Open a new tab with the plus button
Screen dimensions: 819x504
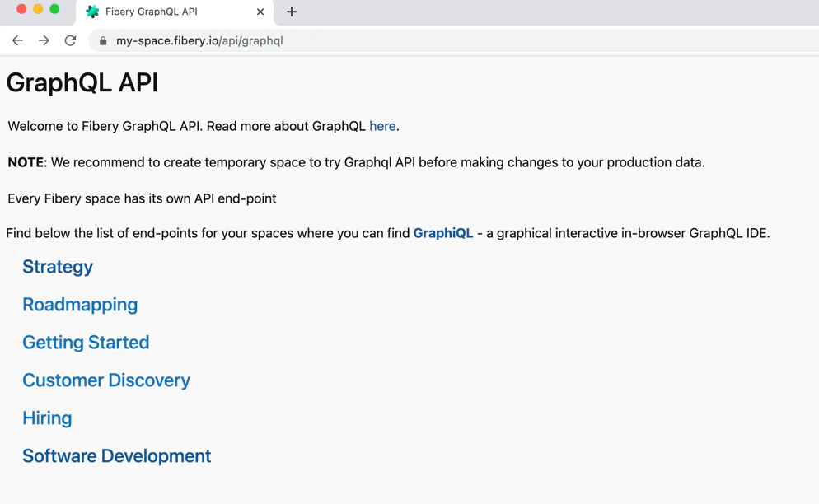coord(292,12)
